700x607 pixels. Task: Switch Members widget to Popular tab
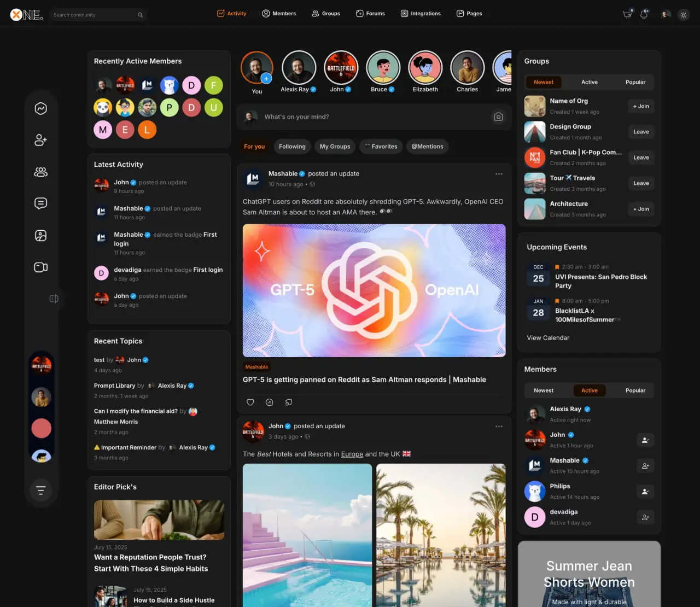(635, 390)
